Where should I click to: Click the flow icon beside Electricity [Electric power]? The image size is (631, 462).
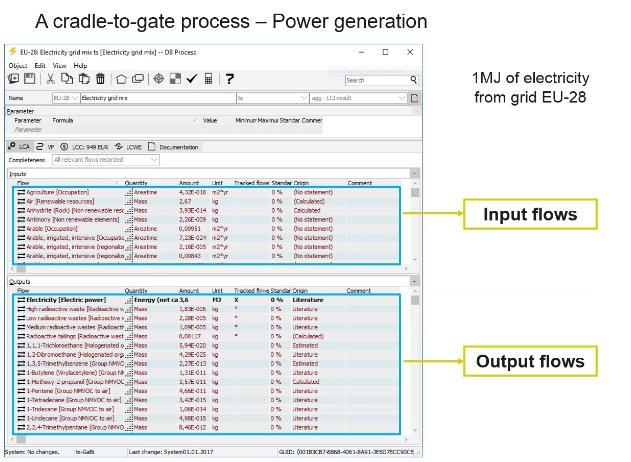(x=21, y=300)
